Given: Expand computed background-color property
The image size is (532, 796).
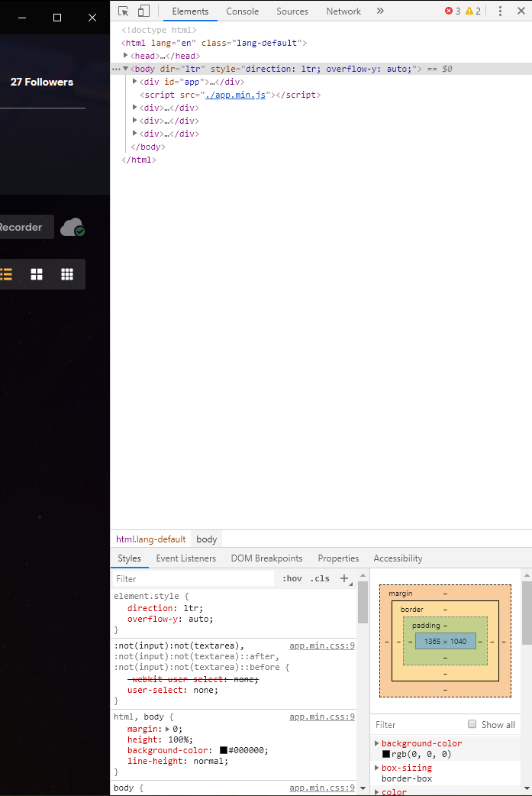Looking at the screenshot, I should point(377,743).
